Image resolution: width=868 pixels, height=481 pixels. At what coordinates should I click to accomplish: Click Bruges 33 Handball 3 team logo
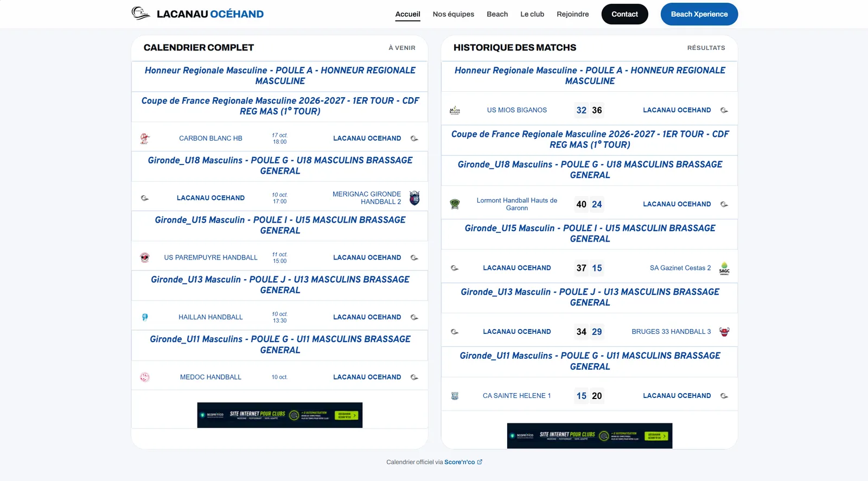pos(724,332)
